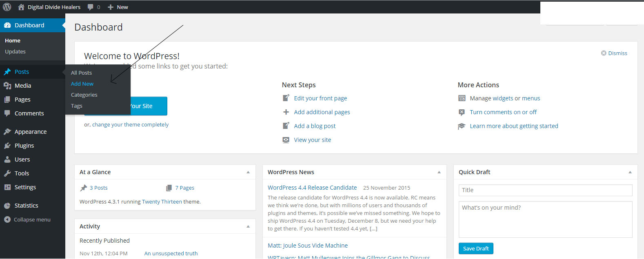Click the Settings icon in sidebar
The height and width of the screenshot is (259, 644).
(7, 187)
